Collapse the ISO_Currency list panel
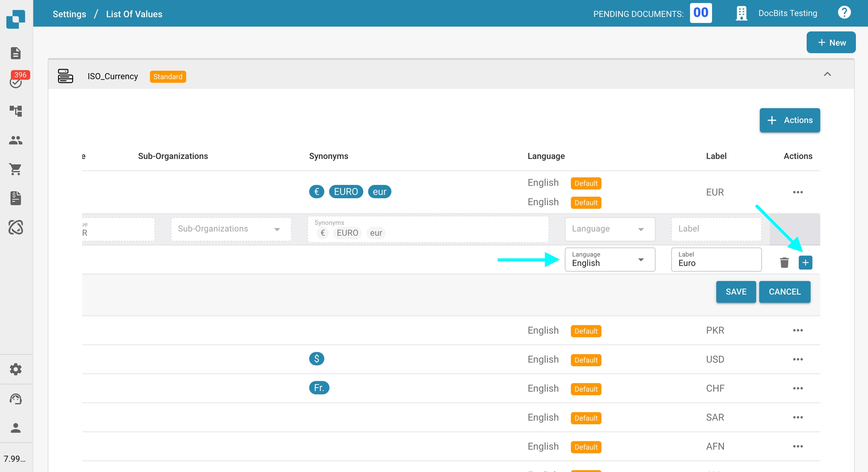Image resolution: width=868 pixels, height=472 pixels. 827,74
